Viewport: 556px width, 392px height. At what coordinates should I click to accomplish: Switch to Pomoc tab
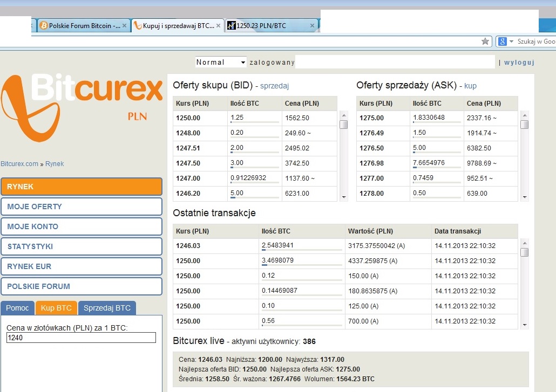pyautogui.click(x=17, y=308)
